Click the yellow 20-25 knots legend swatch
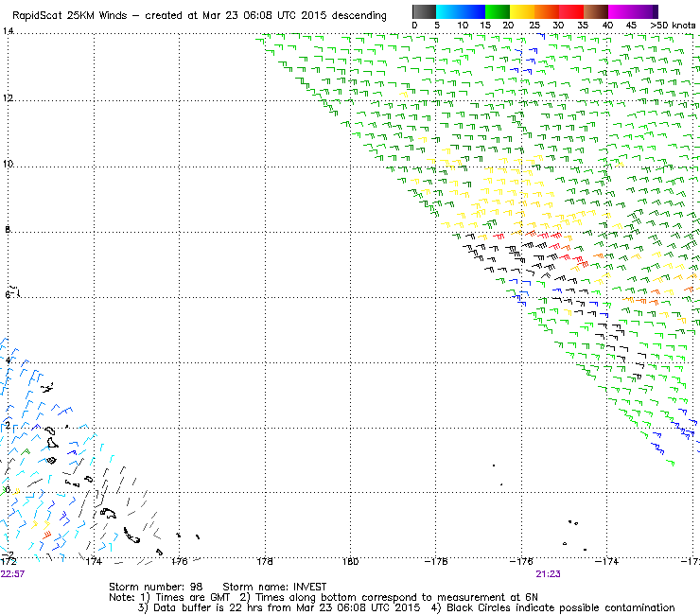The image size is (700, 615). 522,11
